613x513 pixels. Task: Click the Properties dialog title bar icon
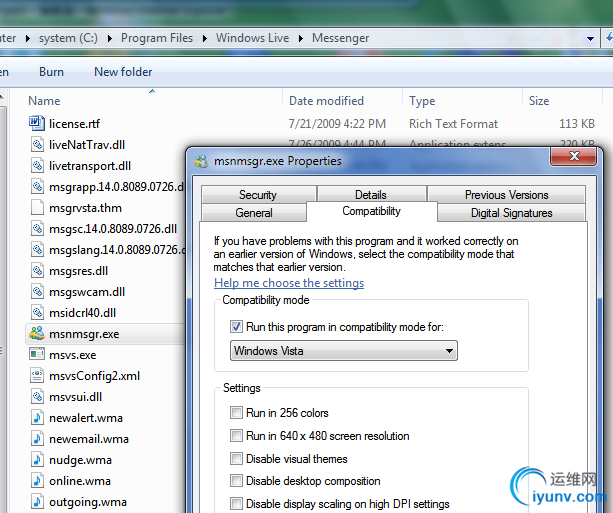pos(201,161)
